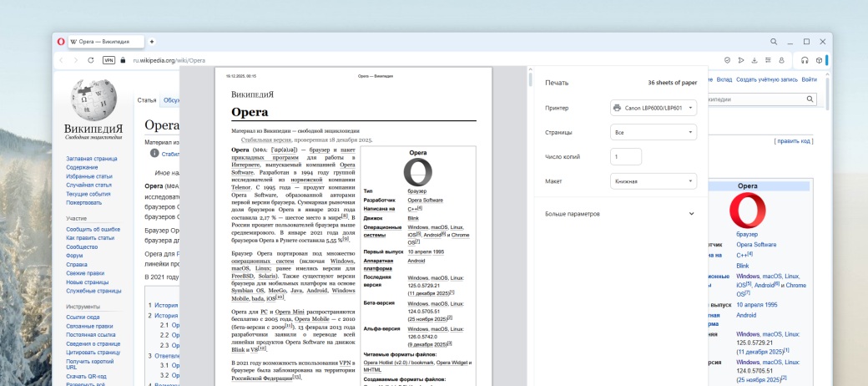Screen dimensions: 868x386
Task: Open the Макет dropdown showing Книжная
Action: pos(653,180)
